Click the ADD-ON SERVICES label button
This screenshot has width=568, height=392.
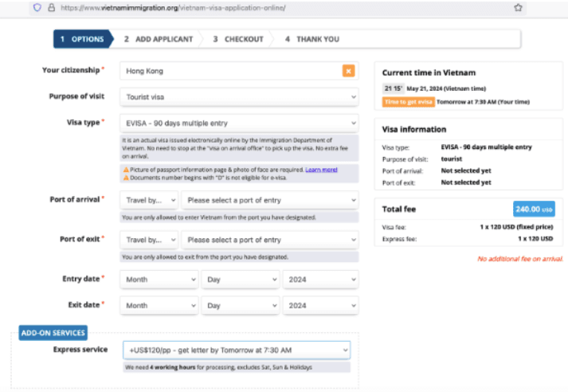point(53,332)
